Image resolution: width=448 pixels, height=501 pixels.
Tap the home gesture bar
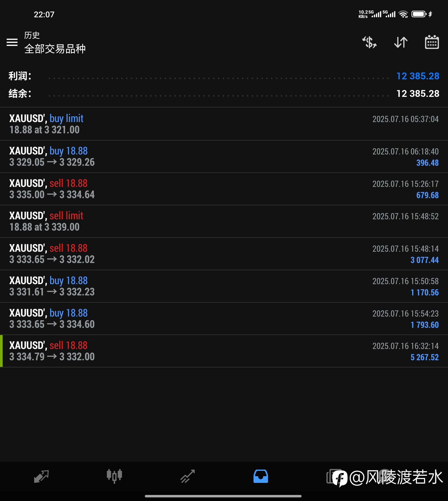click(223, 496)
